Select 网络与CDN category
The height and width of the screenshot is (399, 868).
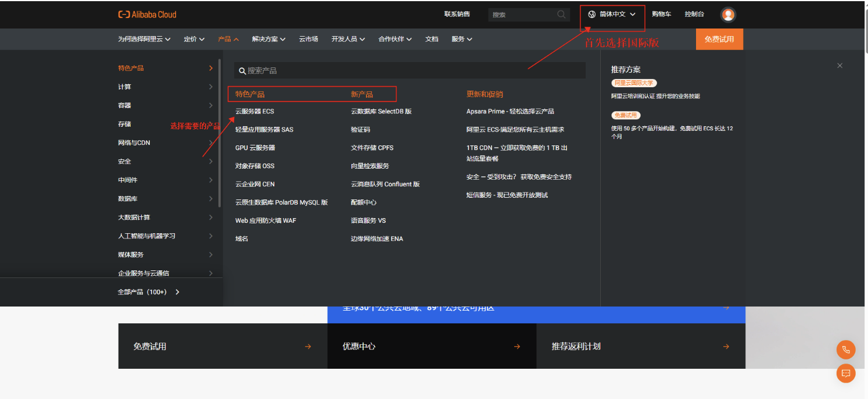166,142
